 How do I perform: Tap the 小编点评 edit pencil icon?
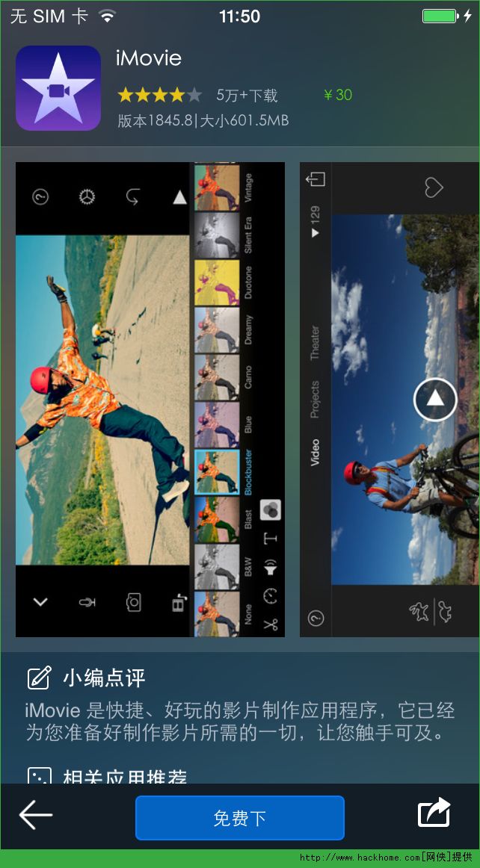(x=40, y=678)
